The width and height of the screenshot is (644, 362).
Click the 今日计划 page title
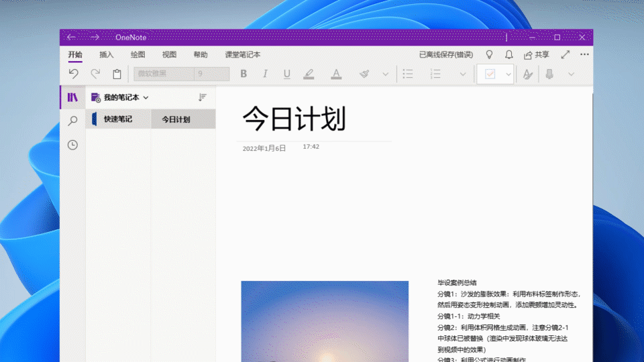click(x=294, y=119)
